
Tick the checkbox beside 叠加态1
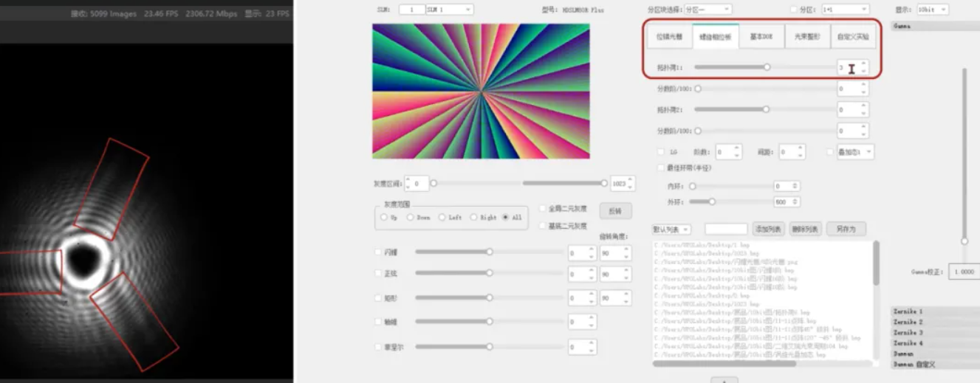coord(830,152)
